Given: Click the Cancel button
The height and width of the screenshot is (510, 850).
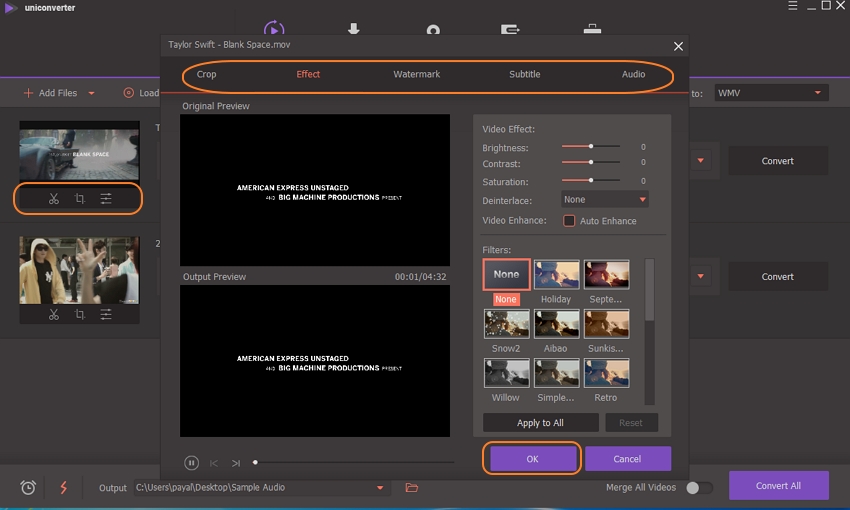Looking at the screenshot, I should 627,459.
